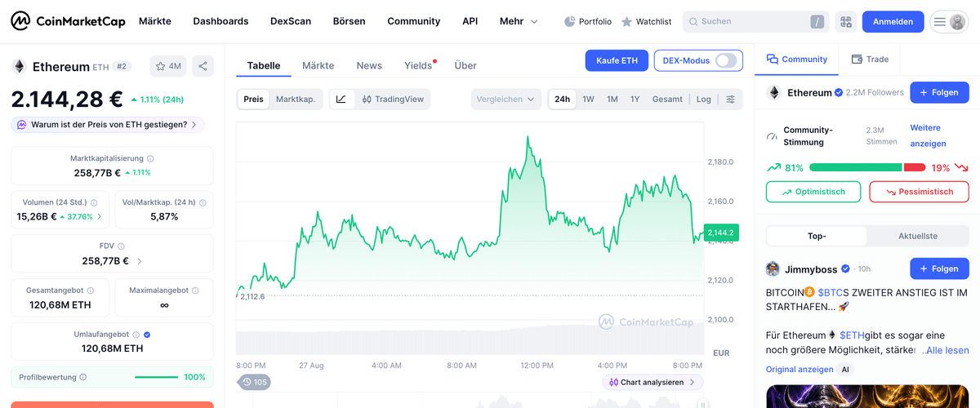Expand the FDV details chevron
The image size is (980, 408).
click(x=140, y=261)
